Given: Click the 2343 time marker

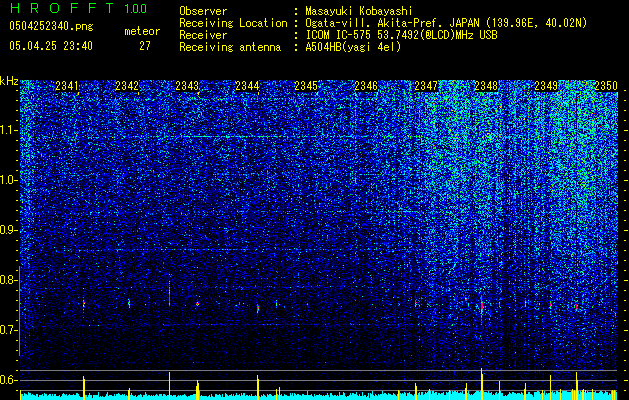Looking at the screenshot, I should point(187,86).
